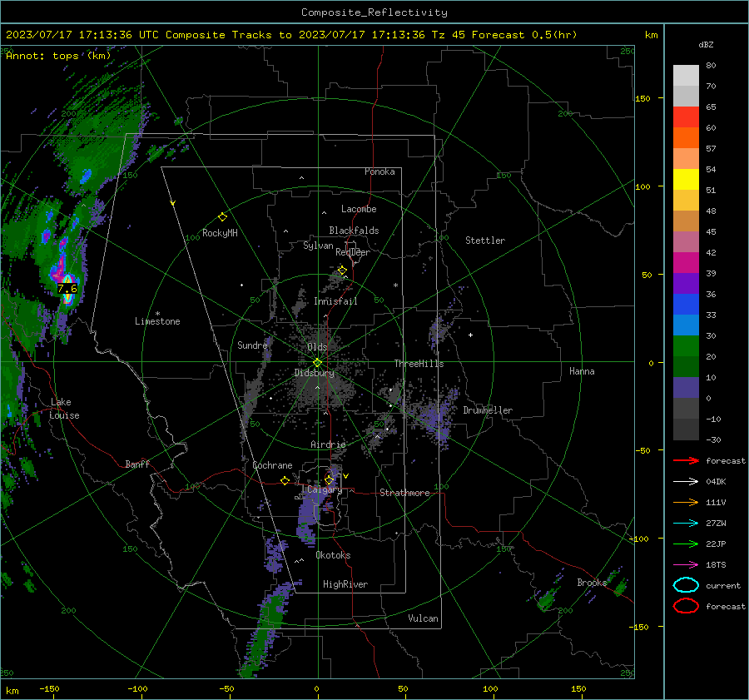
Task: Click the Strathmore city label
Action: click(404, 493)
